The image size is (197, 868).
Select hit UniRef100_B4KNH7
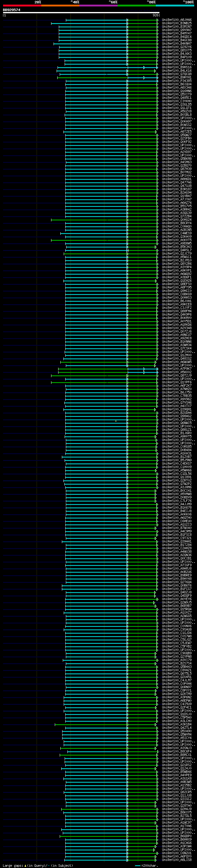tap(177, 43)
